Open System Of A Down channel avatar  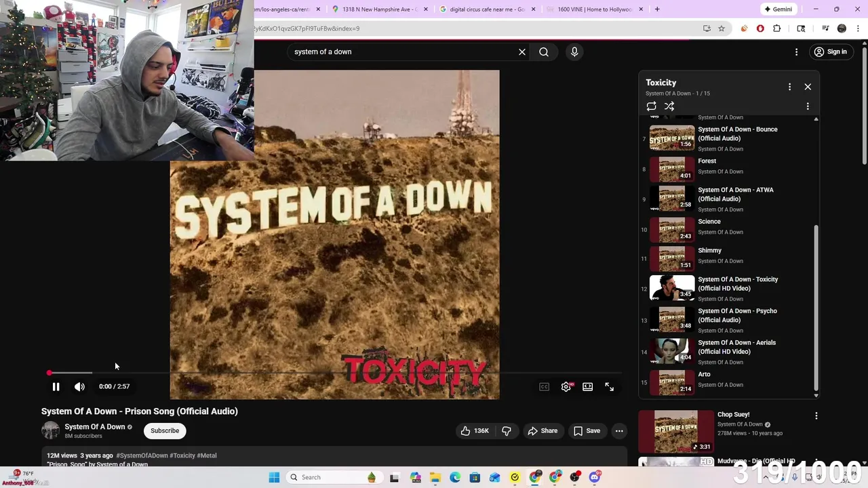[x=50, y=430]
